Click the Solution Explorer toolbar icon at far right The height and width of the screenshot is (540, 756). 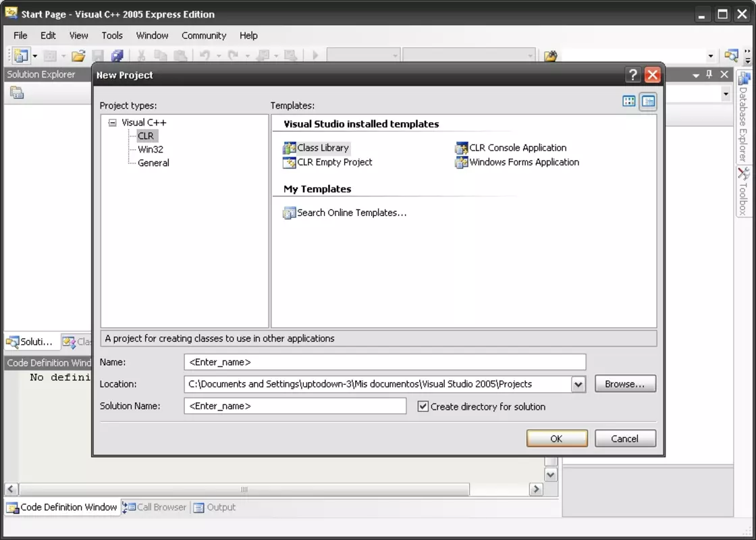coord(731,55)
